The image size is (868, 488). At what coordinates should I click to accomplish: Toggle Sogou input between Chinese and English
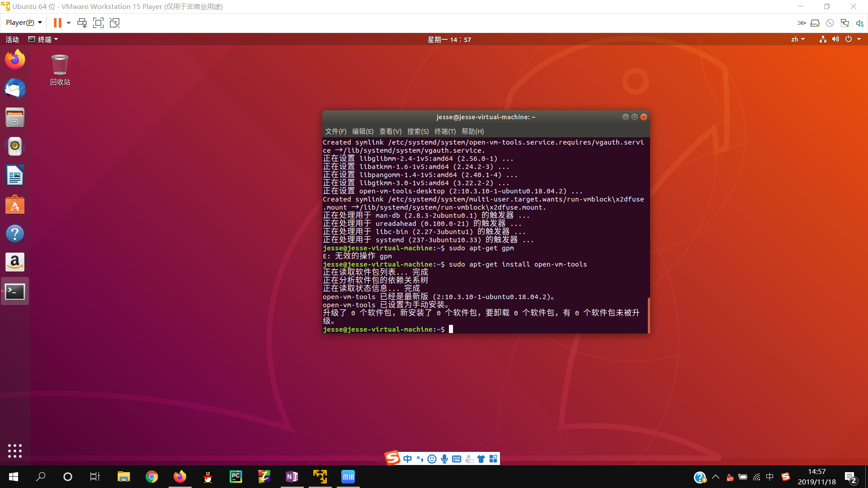pos(408,458)
